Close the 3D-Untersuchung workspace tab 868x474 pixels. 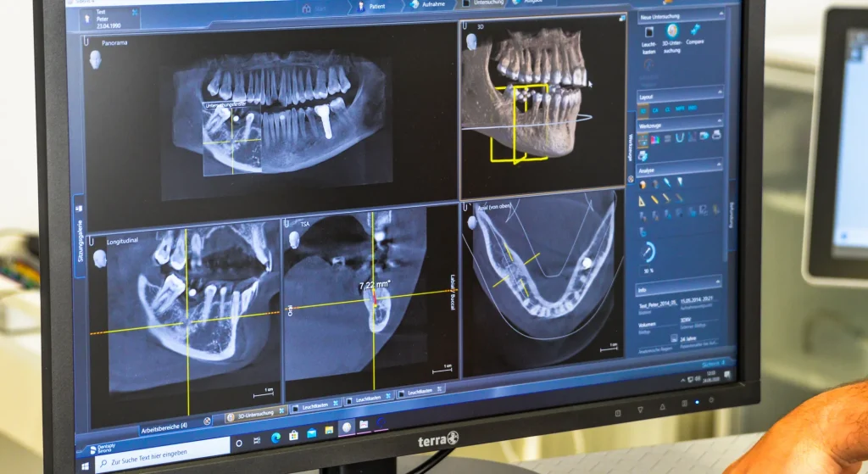281,410
